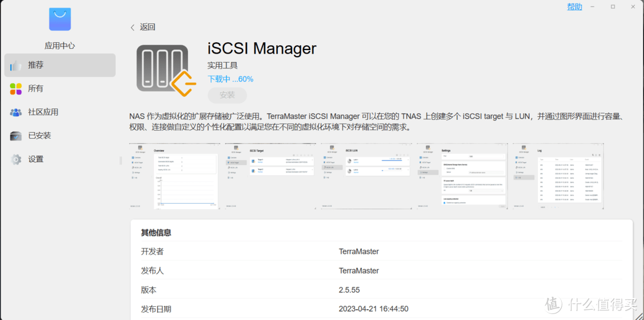Click the thumbs-up icon beside 推荐
644x320 pixels.
16,65
